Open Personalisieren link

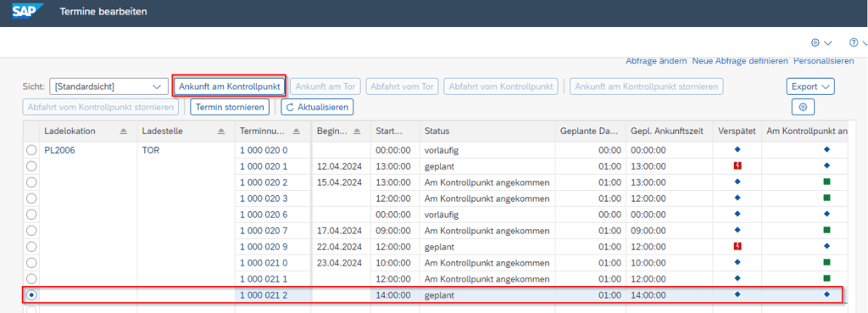coord(824,60)
